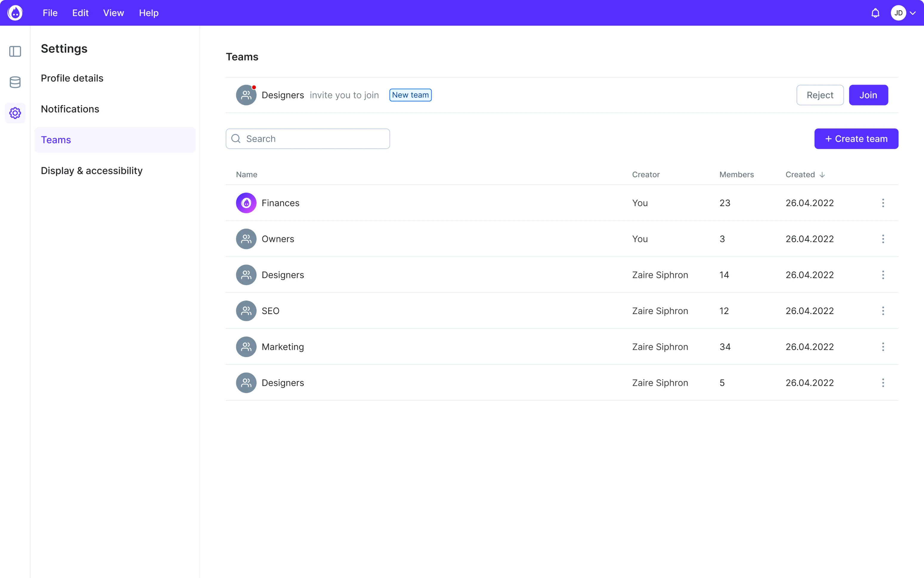Join the Designers team

tap(868, 95)
